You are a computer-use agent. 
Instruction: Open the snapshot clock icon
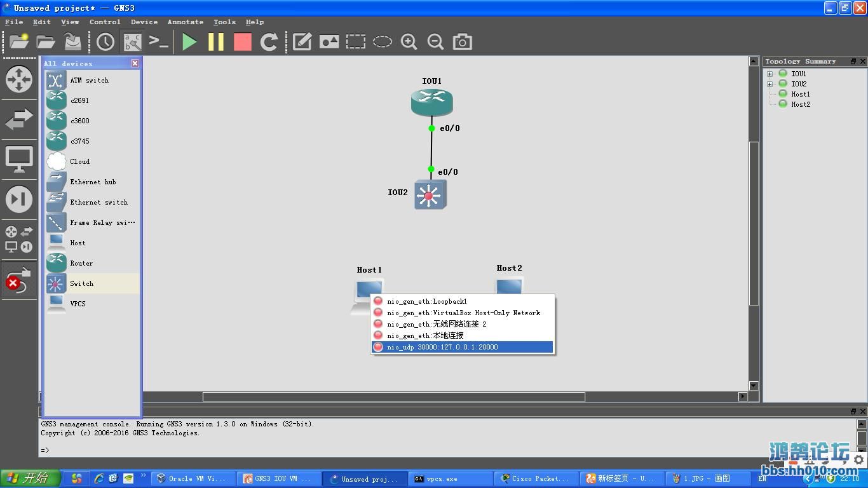[x=105, y=42]
